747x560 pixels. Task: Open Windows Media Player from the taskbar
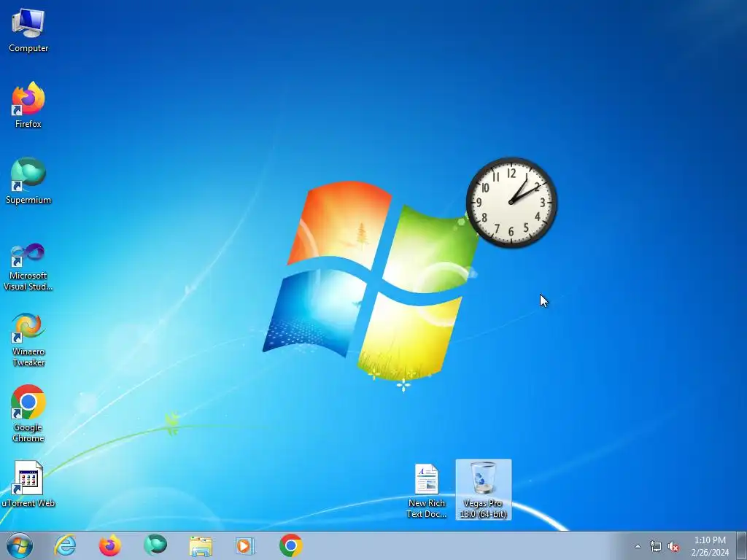(245, 545)
